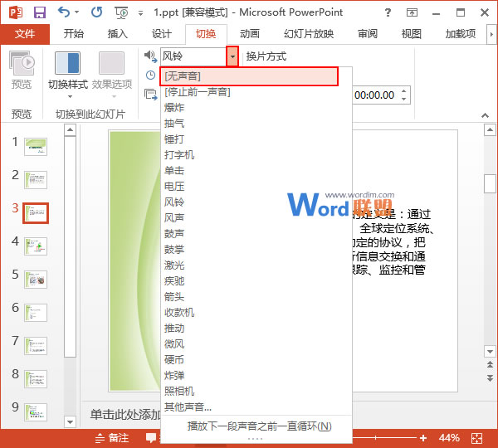Open 效果选项 effect options
The height and width of the screenshot is (448, 498).
[x=112, y=74]
